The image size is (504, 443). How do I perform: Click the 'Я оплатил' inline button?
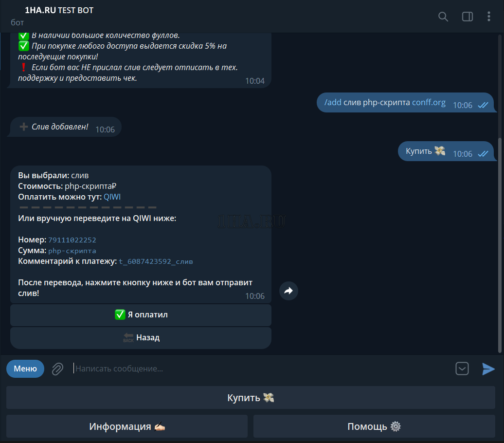[141, 314]
